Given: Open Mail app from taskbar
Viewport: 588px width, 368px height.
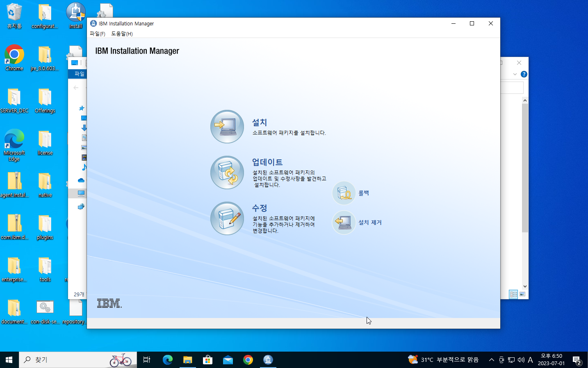Looking at the screenshot, I should tap(228, 360).
